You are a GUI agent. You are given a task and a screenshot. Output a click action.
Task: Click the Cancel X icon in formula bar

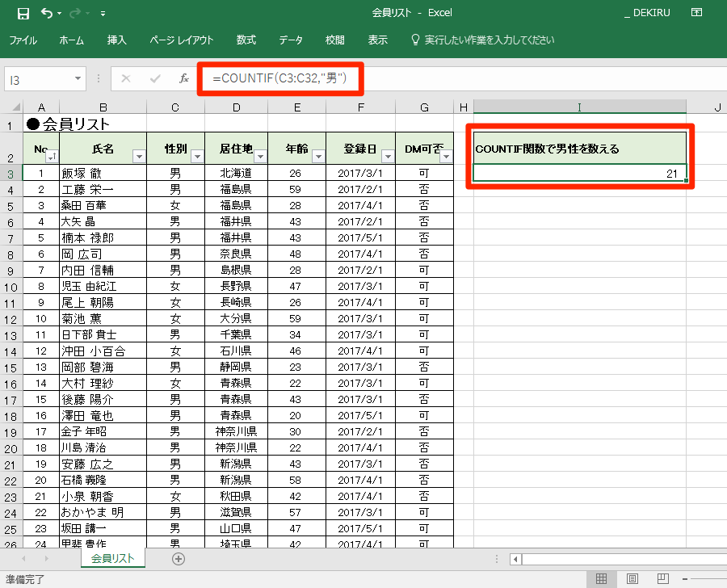click(126, 79)
